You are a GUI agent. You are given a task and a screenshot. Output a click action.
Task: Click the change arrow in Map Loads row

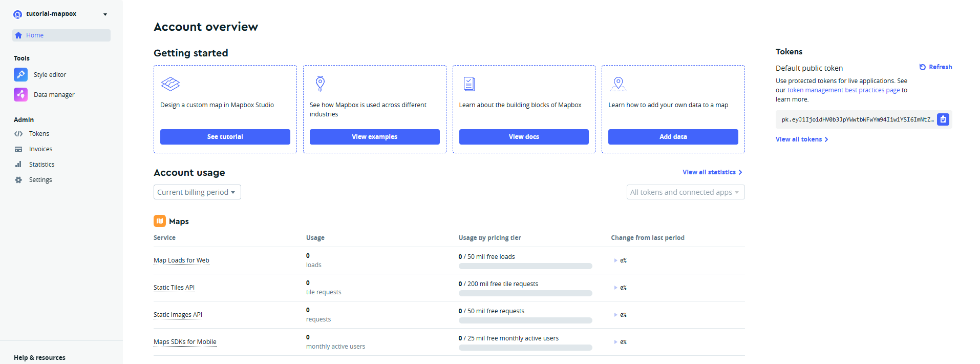point(615,260)
